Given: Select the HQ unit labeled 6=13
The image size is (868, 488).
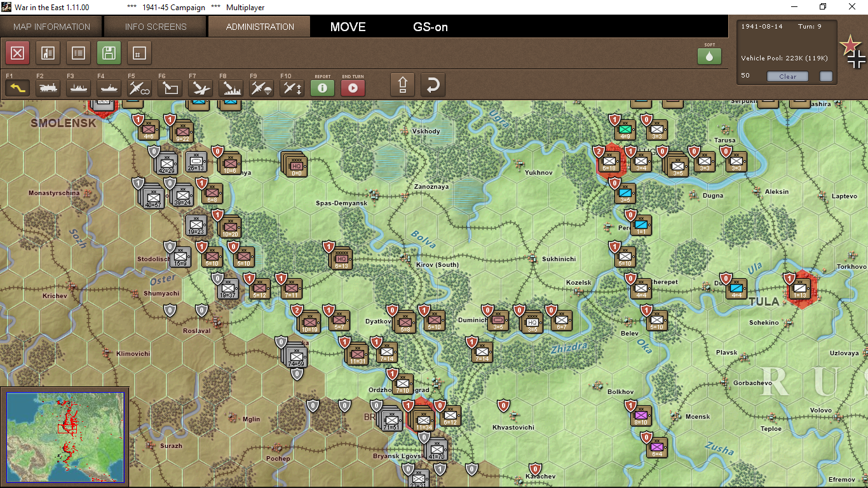Looking at the screenshot, I should (x=341, y=259).
